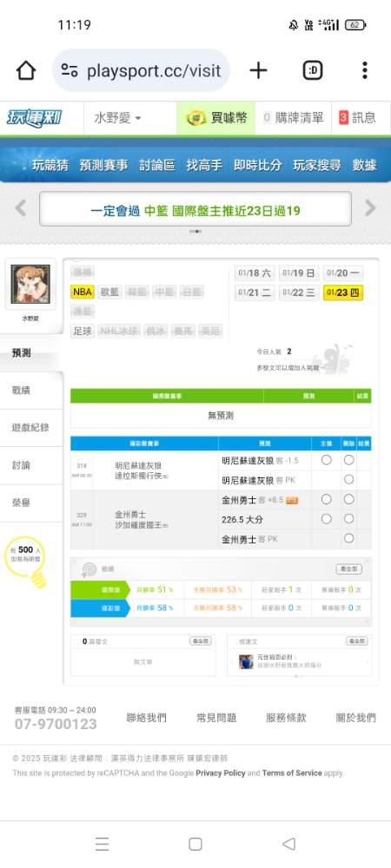Viewport: 391px width, 868px height.
Task: Click 明尼蘇達灰狼 達拉斯獨行俠 matchup text
Action: tap(142, 470)
